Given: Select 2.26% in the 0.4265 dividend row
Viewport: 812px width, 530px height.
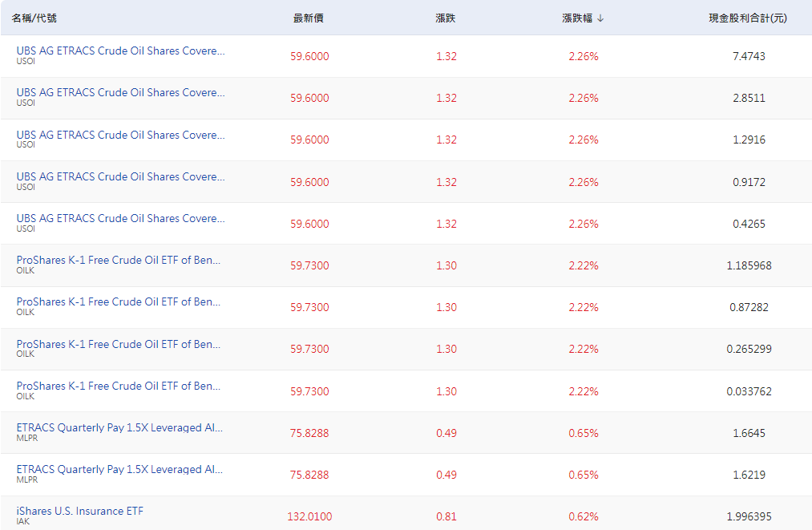Looking at the screenshot, I should [x=584, y=224].
